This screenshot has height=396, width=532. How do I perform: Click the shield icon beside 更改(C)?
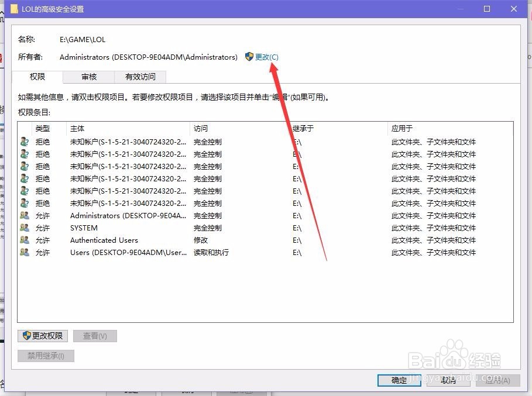(x=249, y=57)
